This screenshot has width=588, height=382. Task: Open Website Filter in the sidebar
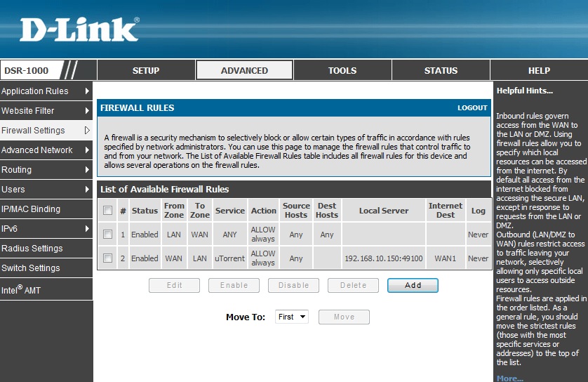coord(46,111)
